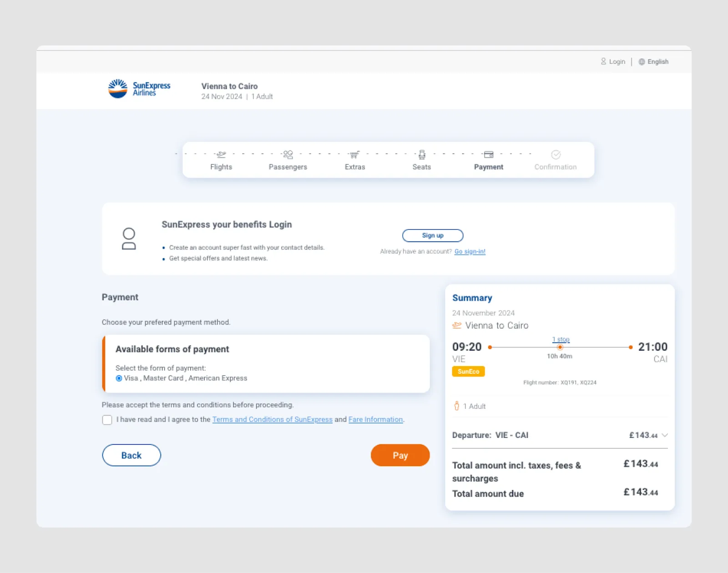This screenshot has height=573, width=728.
Task: Go to the Flights step
Action: (221, 167)
